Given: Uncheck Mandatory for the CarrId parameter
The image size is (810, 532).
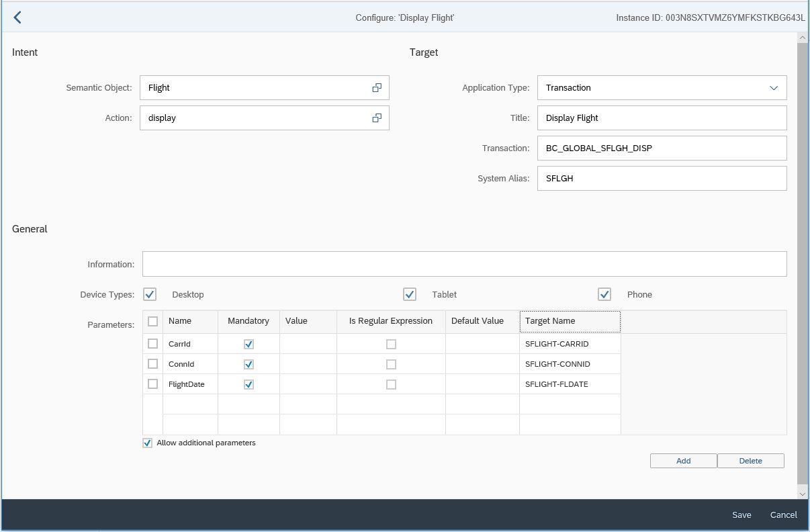Looking at the screenshot, I should coord(249,343).
